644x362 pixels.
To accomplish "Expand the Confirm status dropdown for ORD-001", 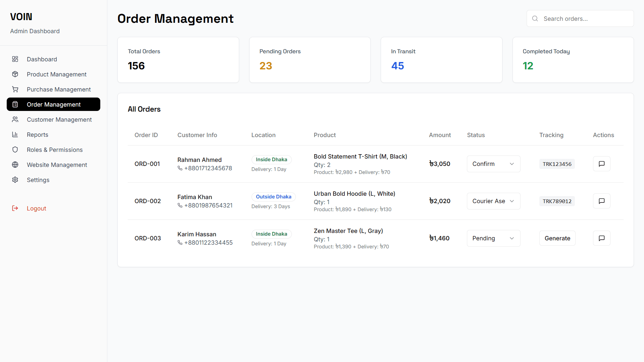I will [493, 164].
